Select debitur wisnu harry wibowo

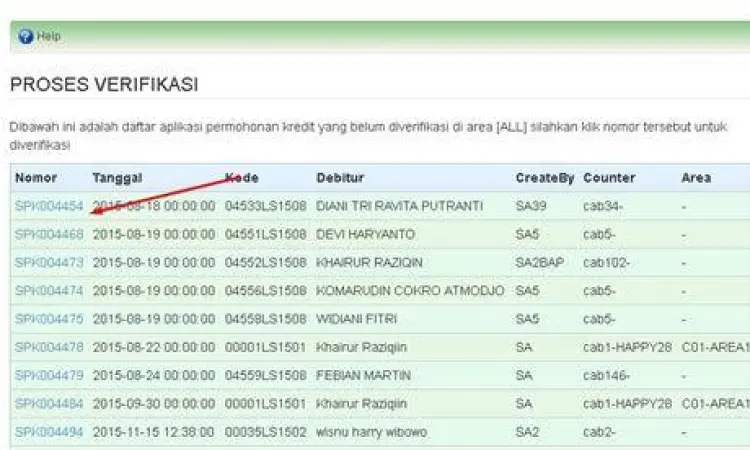[x=371, y=432]
